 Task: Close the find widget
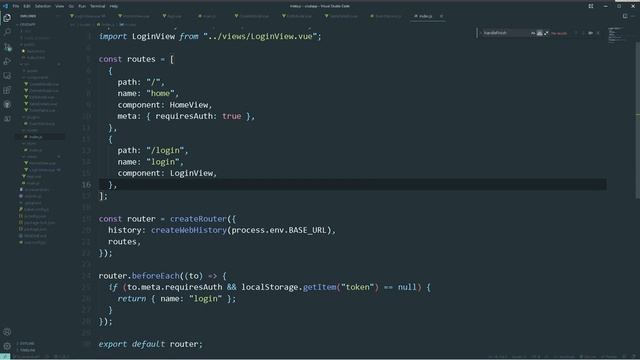598,33
